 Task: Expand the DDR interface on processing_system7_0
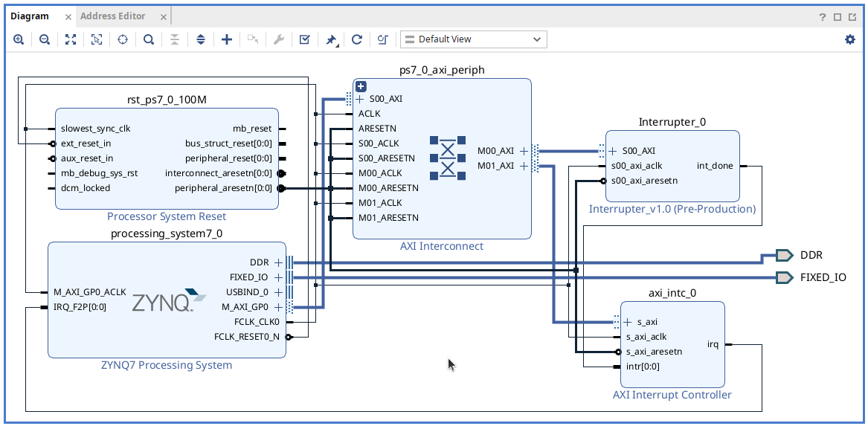pyautogui.click(x=278, y=262)
